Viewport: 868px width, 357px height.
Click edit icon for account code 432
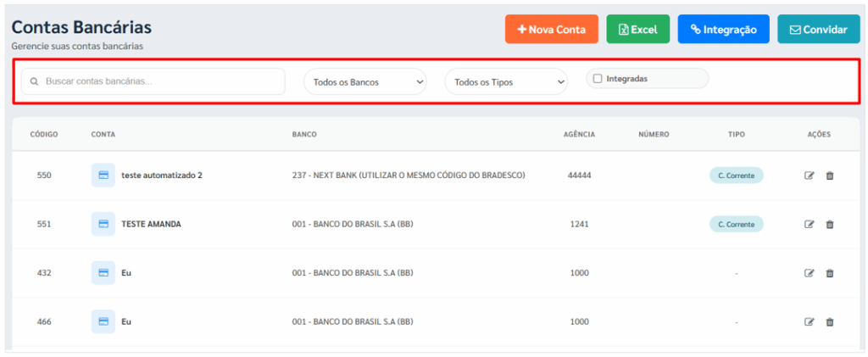809,273
